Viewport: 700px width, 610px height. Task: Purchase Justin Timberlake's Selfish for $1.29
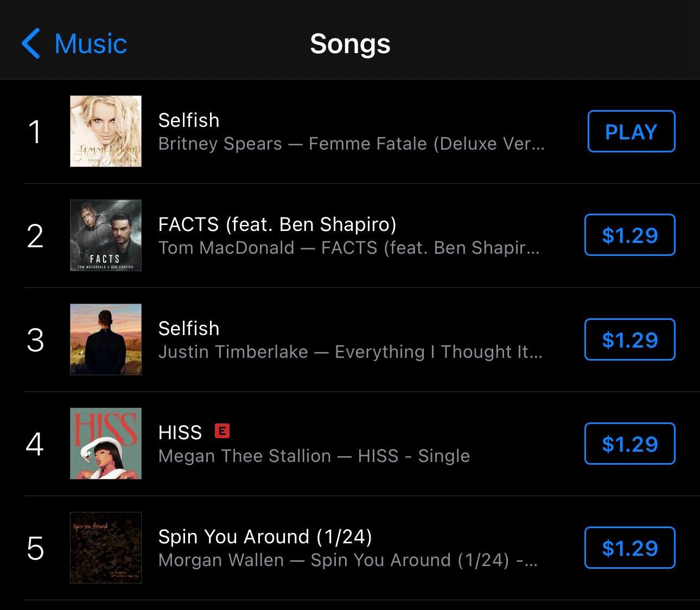629,340
